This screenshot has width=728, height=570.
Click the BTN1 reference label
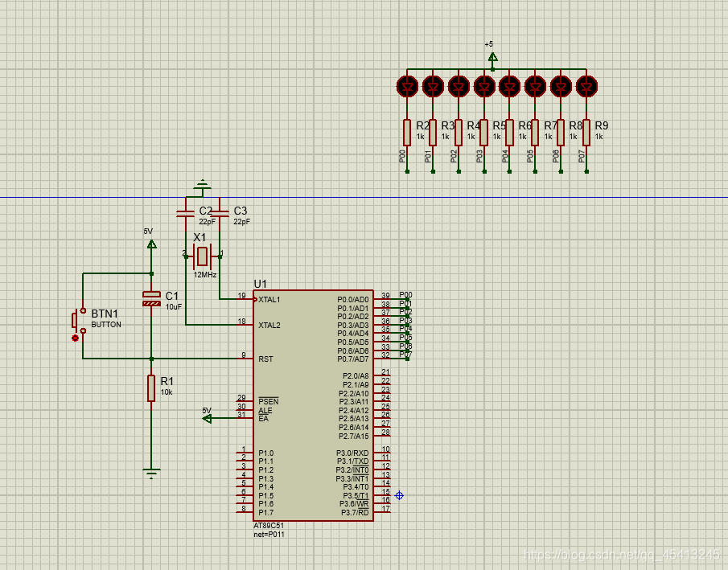pyautogui.click(x=105, y=314)
